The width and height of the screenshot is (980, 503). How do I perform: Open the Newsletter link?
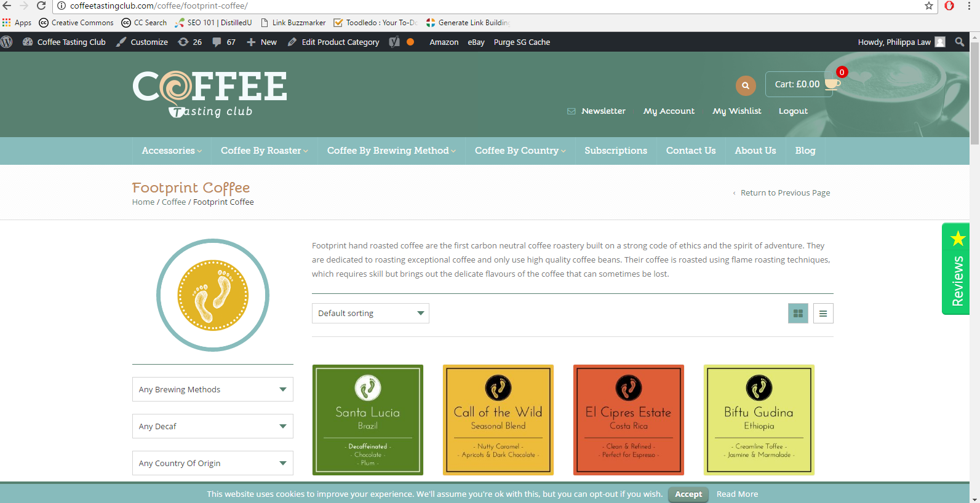[x=596, y=111]
